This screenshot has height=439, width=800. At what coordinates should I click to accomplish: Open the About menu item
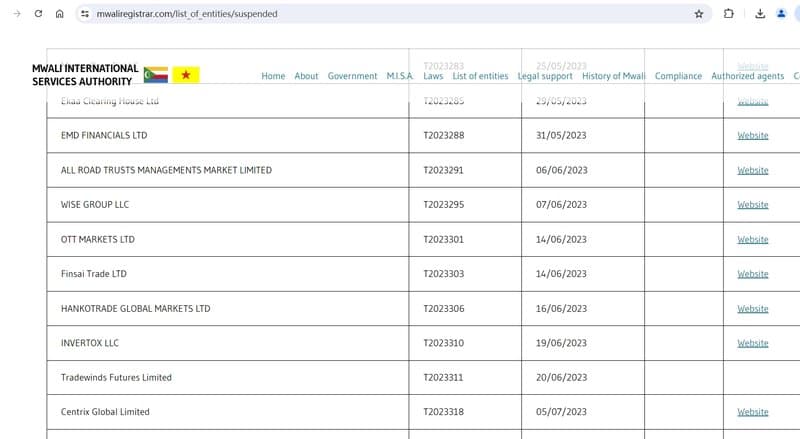pos(306,76)
